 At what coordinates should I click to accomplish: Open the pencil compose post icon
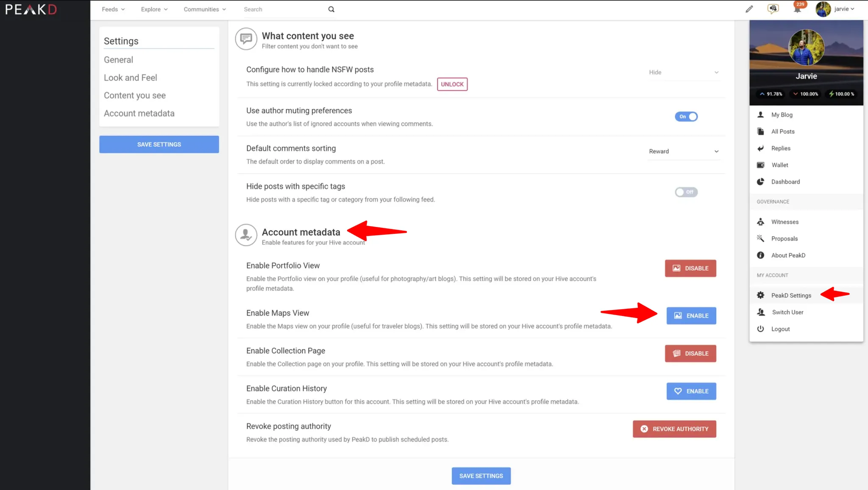(749, 9)
